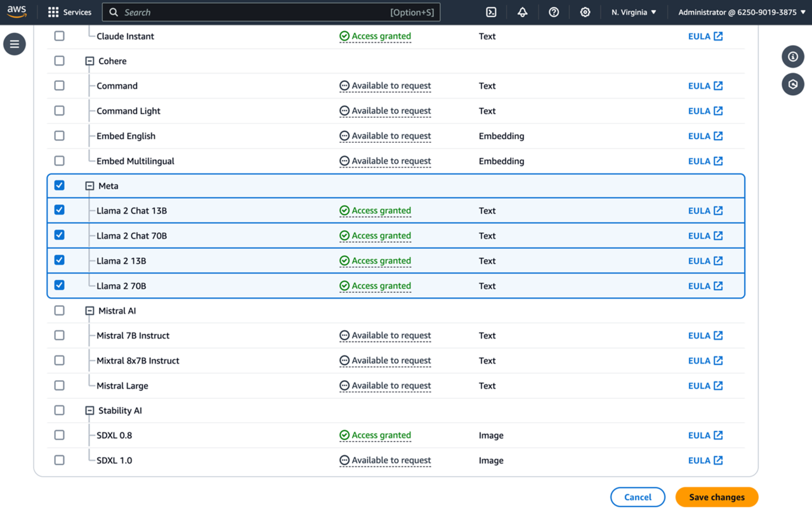812x511 pixels.
Task: Click the external link icon in Embed English row
Action: pyautogui.click(x=718, y=136)
